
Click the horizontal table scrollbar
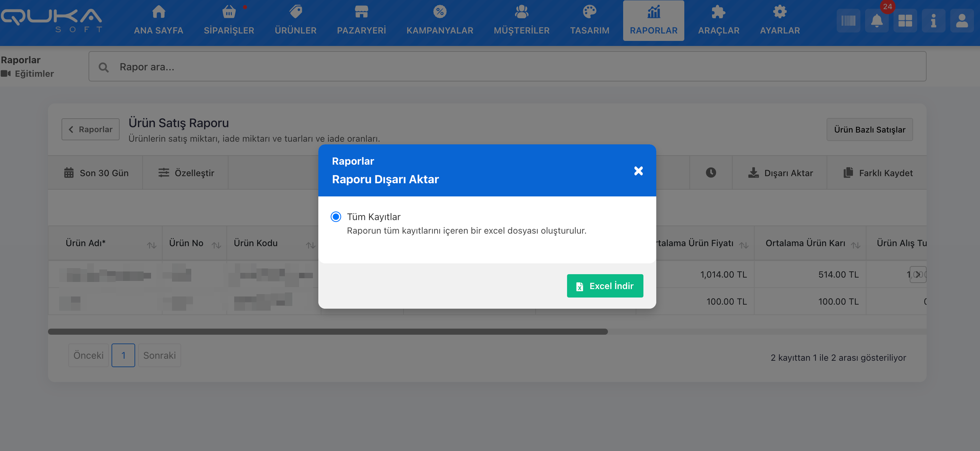point(327,332)
